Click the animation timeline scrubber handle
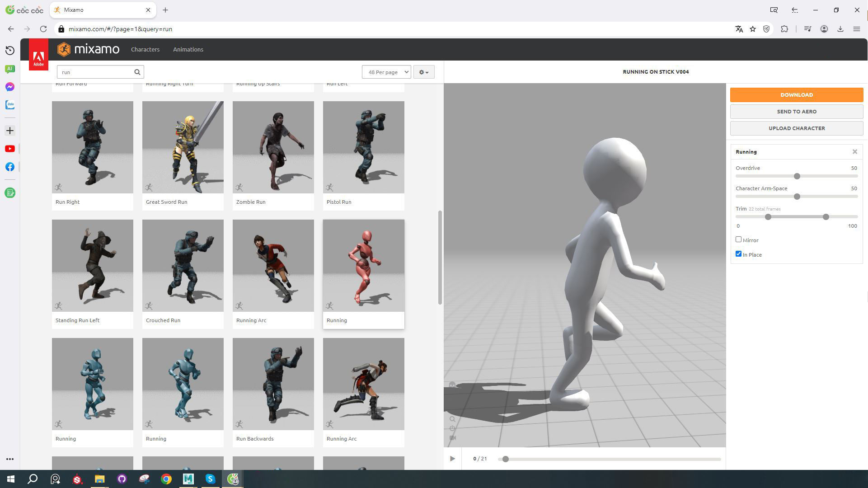The width and height of the screenshot is (868, 488). (x=506, y=459)
